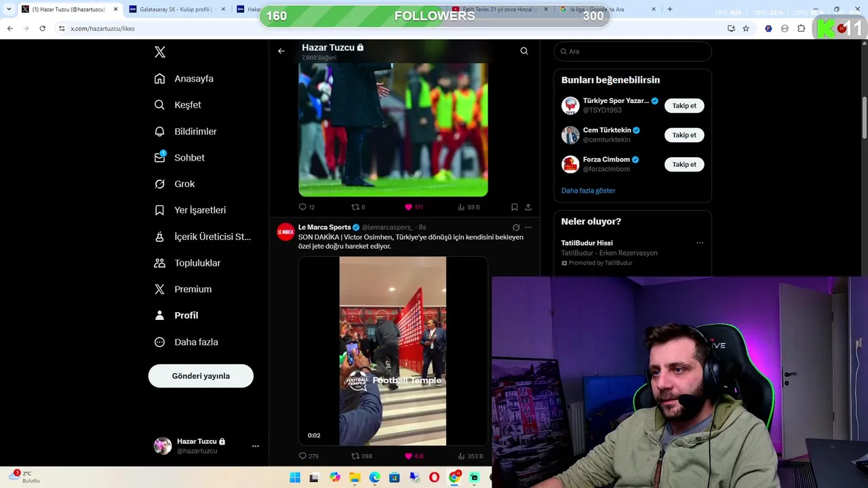Open a new browser tab

click(670, 9)
